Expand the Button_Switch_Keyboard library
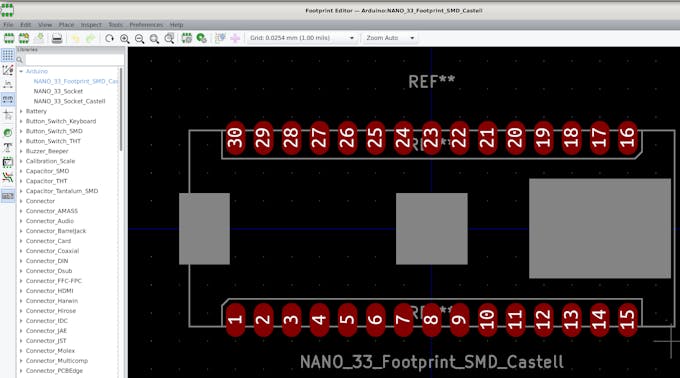 point(21,121)
